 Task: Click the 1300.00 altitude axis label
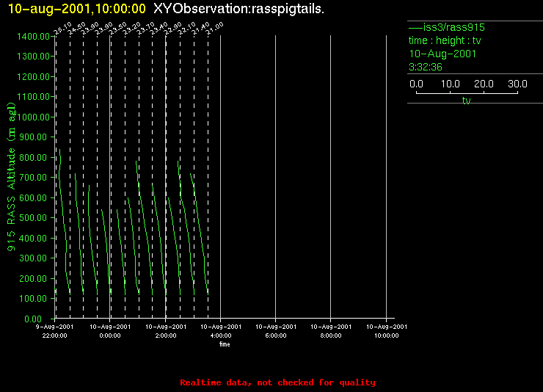click(33, 56)
